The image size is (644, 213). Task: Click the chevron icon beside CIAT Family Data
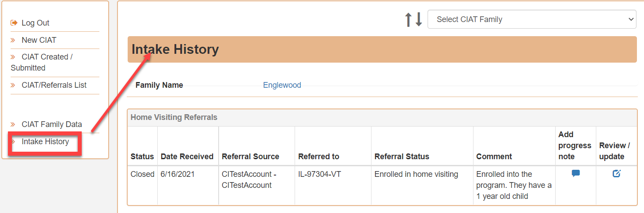pyautogui.click(x=13, y=124)
